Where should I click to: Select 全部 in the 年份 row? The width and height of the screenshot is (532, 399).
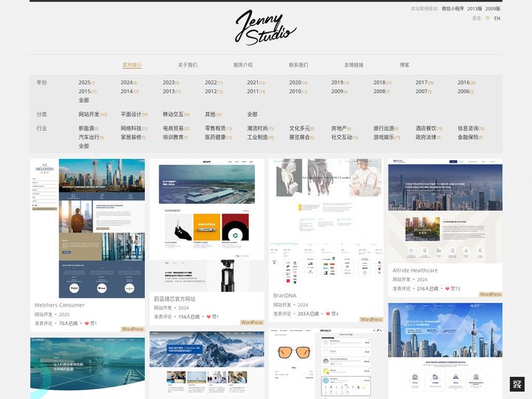pyautogui.click(x=83, y=100)
